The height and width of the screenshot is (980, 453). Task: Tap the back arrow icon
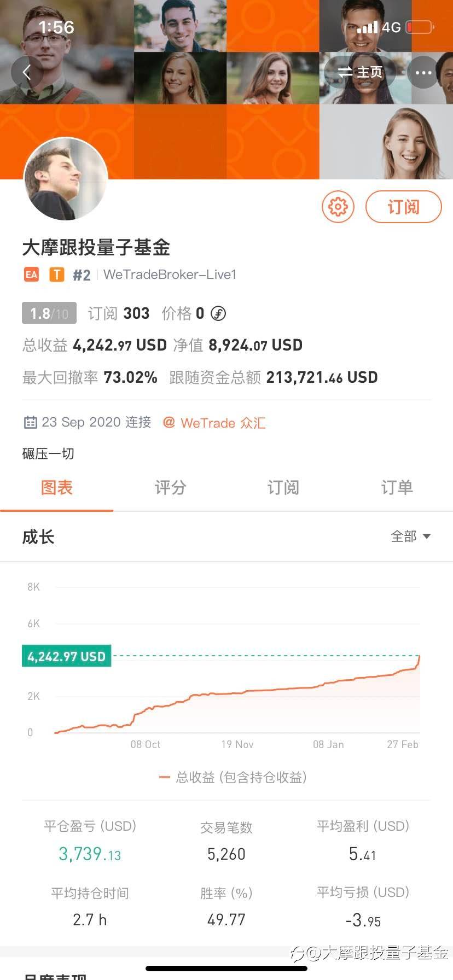[27, 72]
